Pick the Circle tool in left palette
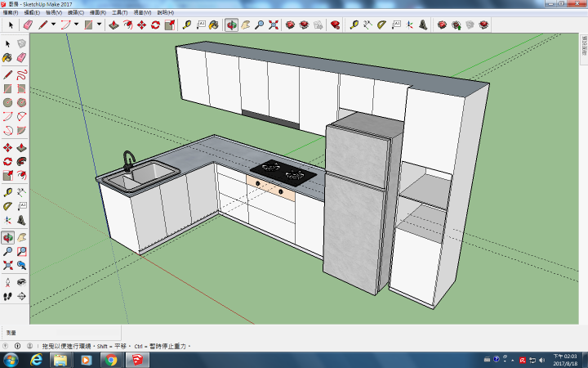The height and width of the screenshot is (368, 588). (x=8, y=102)
